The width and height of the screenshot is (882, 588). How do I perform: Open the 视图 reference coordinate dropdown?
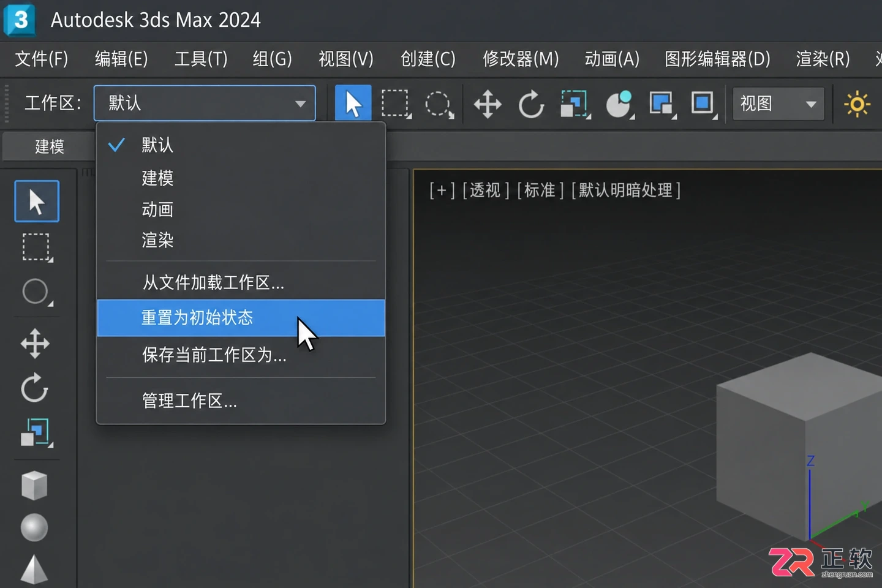point(778,104)
